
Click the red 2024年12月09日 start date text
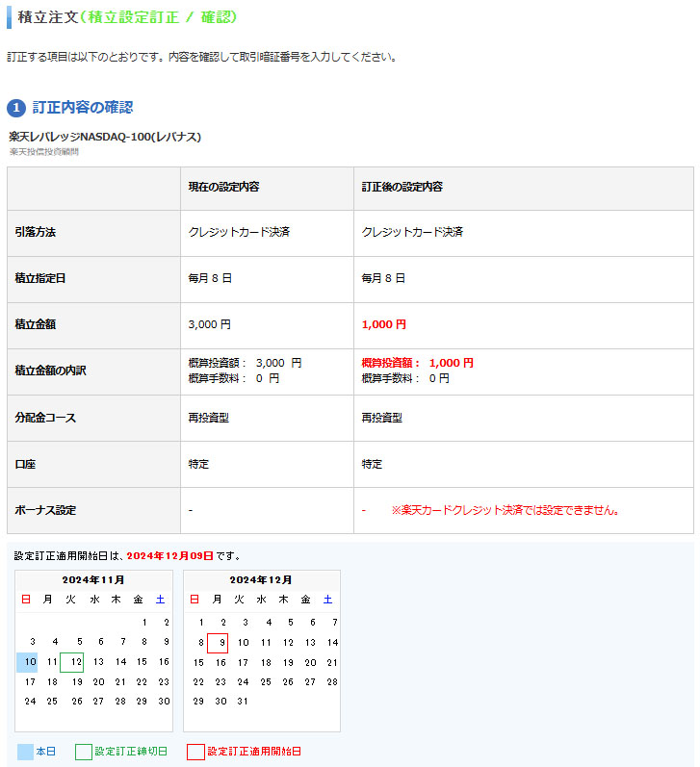pyautogui.click(x=169, y=556)
